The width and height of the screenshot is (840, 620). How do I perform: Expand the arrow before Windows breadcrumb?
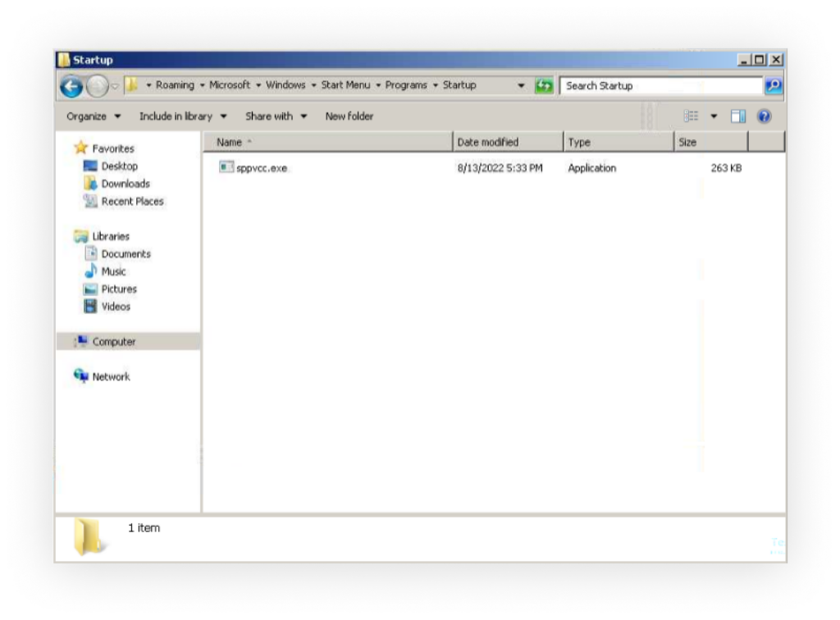pyautogui.click(x=258, y=85)
